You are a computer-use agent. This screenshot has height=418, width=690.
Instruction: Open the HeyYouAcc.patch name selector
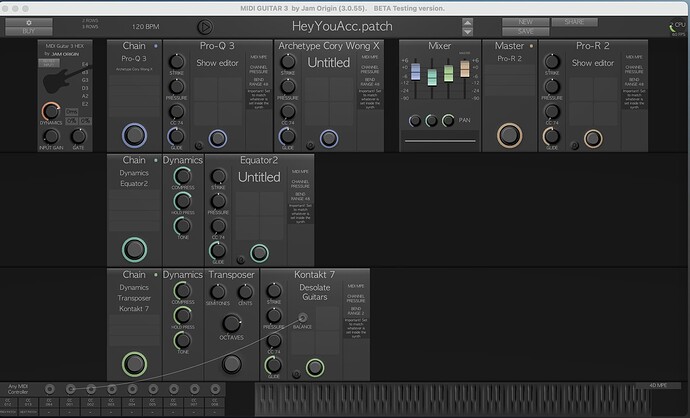(342, 26)
